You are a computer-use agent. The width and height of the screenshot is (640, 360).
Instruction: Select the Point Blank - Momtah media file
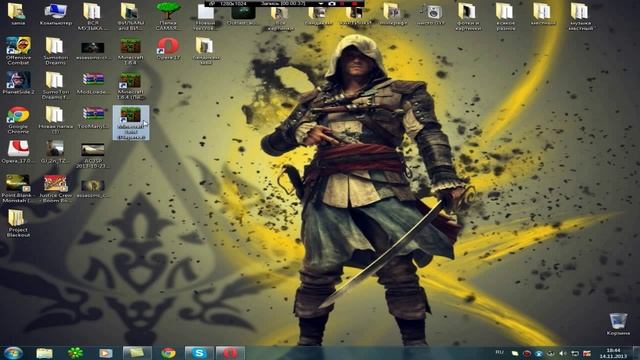18,188
